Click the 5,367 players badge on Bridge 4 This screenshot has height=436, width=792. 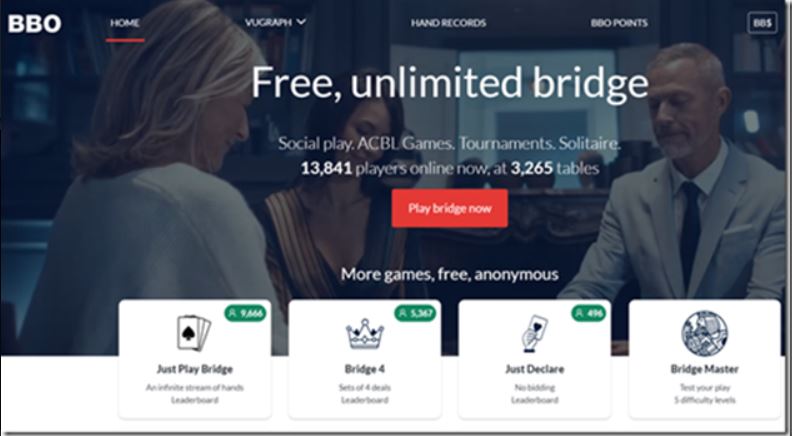415,313
